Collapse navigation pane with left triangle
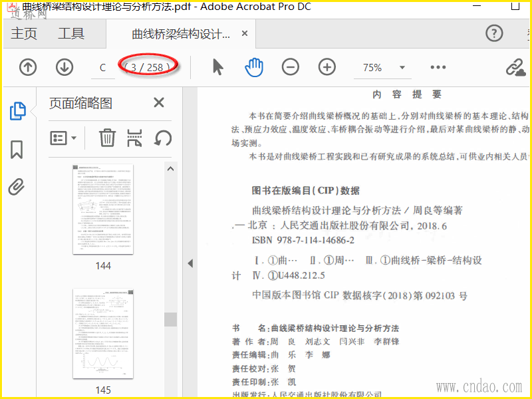The height and width of the screenshot is (399, 532). [190, 263]
